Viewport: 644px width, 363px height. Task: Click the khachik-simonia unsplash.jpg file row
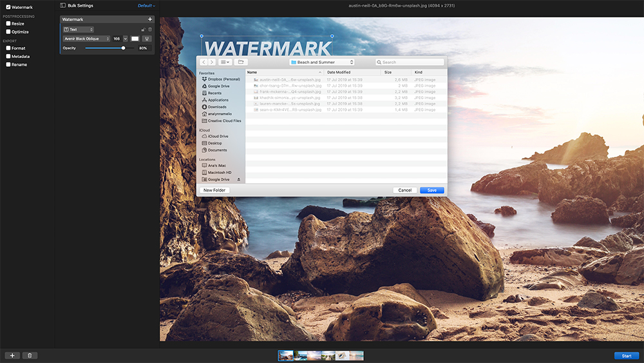346,98
